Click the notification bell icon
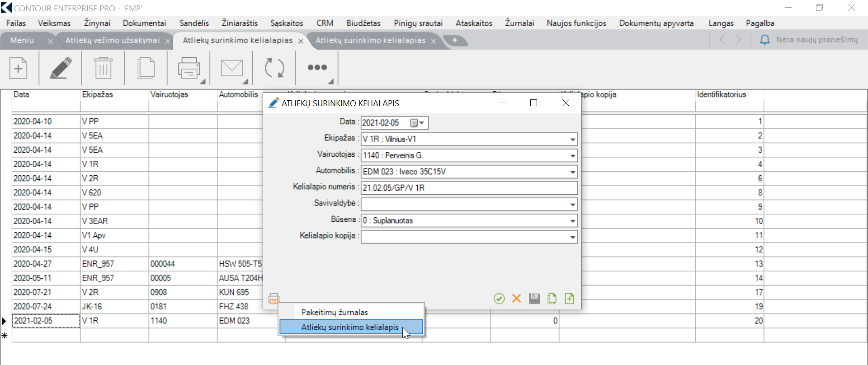Viewport: 868px width, 365px height. click(764, 40)
